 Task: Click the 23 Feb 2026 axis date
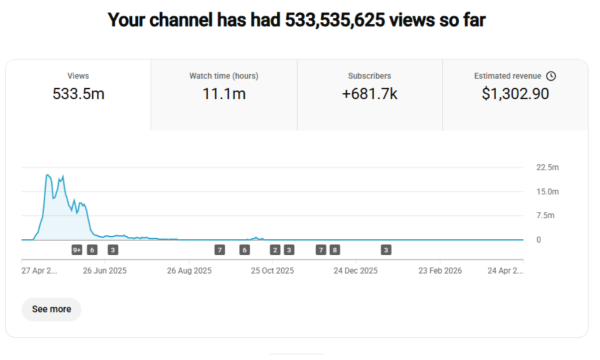(x=440, y=271)
